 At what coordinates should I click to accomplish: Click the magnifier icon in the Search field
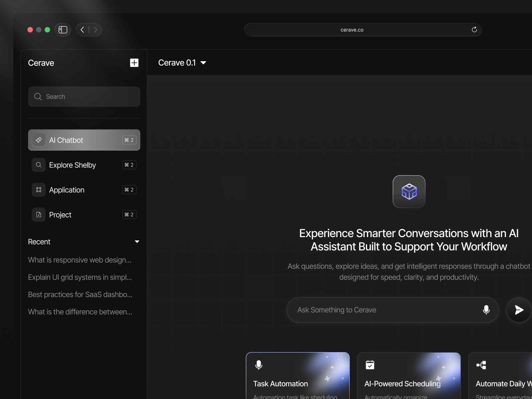click(38, 96)
